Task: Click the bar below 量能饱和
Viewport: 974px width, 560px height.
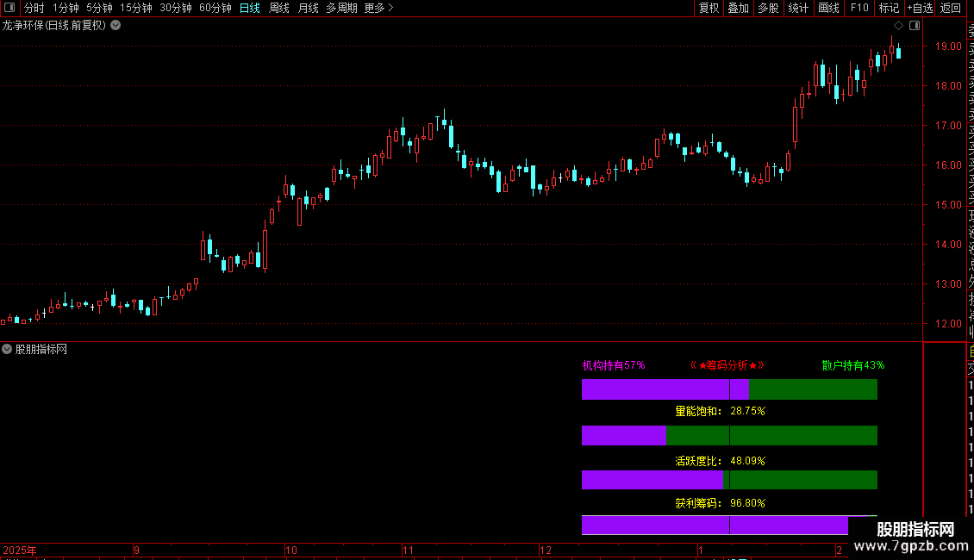Action: (729, 435)
